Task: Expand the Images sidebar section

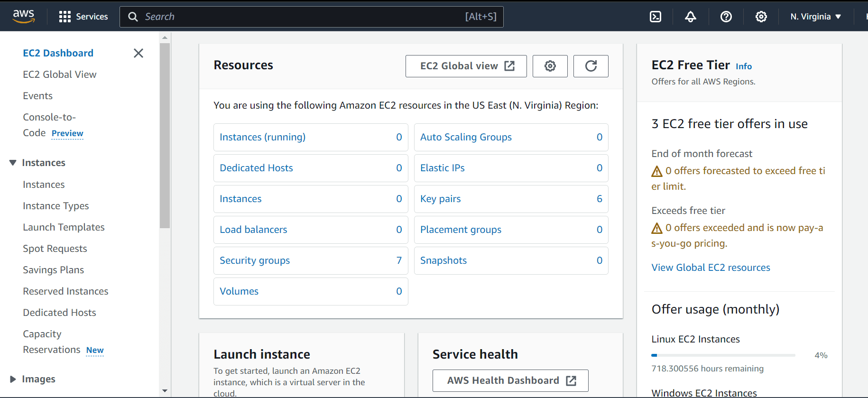Action: point(13,379)
